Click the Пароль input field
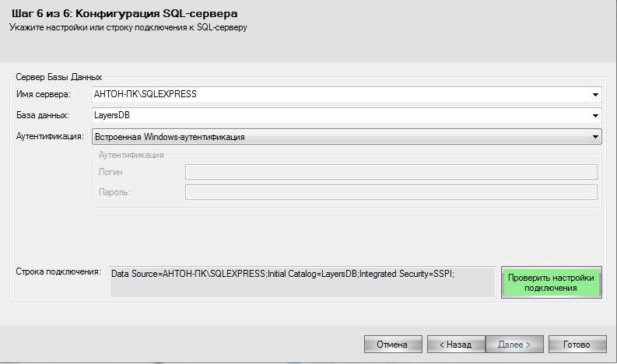The image size is (617, 364). tap(391, 192)
